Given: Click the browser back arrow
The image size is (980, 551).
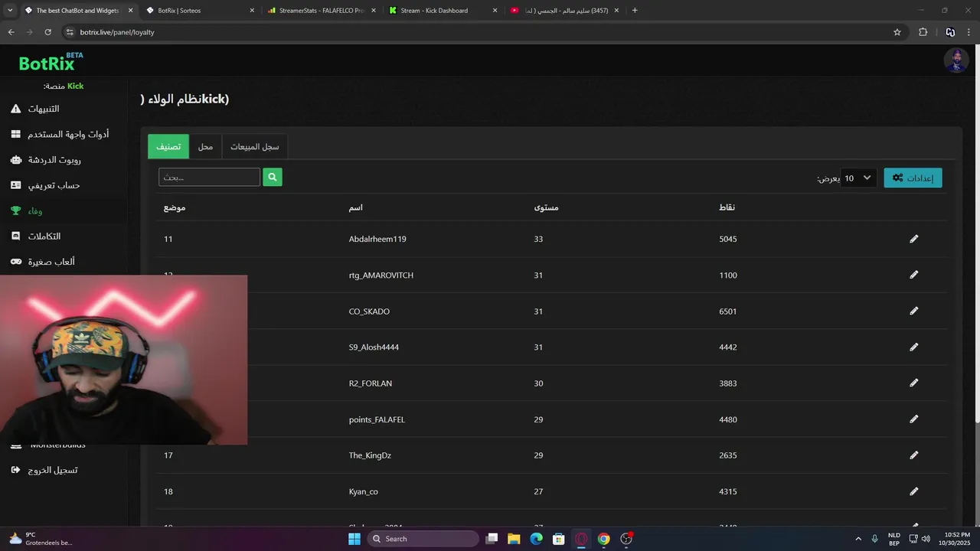Looking at the screenshot, I should click(x=11, y=32).
